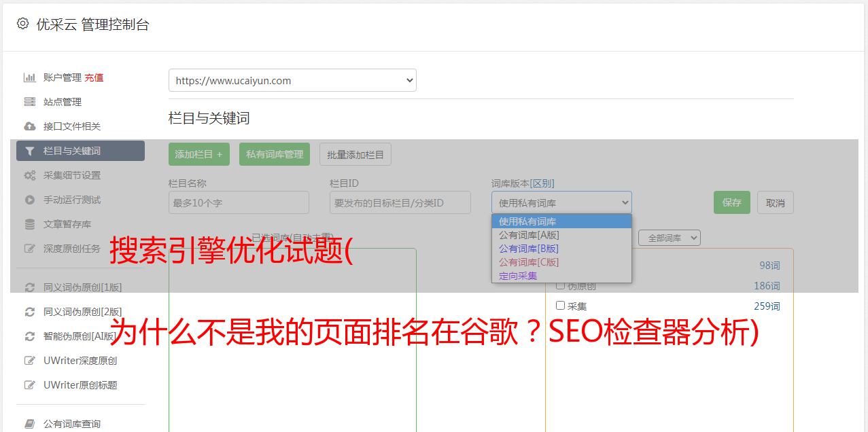This screenshot has width=868, height=432.
Task: Focus the 栏目ID input field
Action: pyautogui.click(x=400, y=202)
